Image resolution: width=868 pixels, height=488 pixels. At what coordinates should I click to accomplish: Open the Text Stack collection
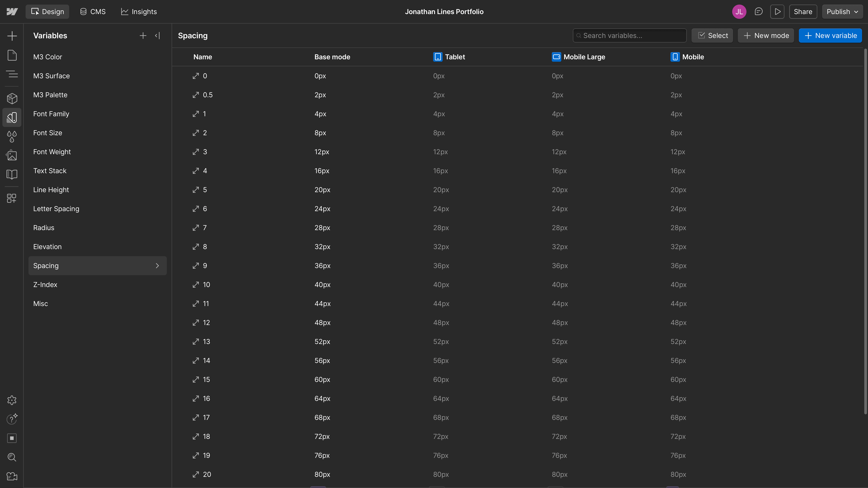pos(97,171)
